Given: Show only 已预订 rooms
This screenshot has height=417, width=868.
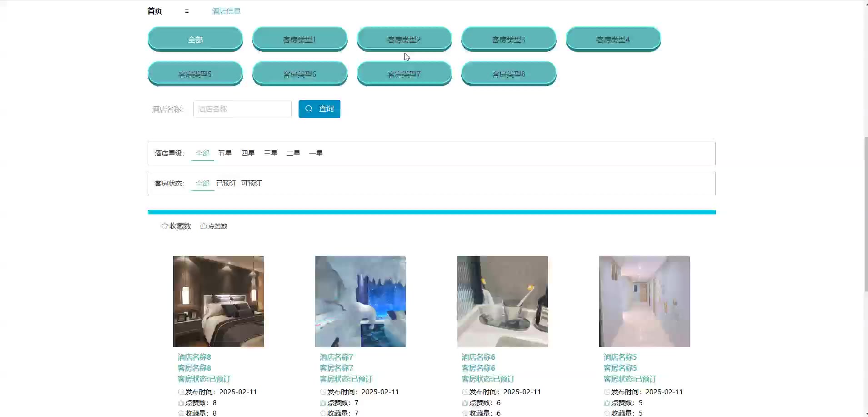Looking at the screenshot, I should point(226,184).
